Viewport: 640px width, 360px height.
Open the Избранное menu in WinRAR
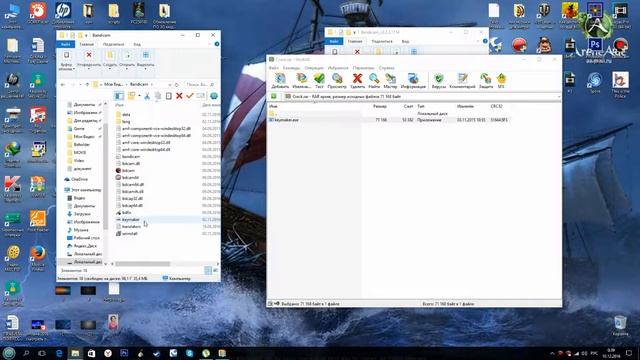point(338,68)
